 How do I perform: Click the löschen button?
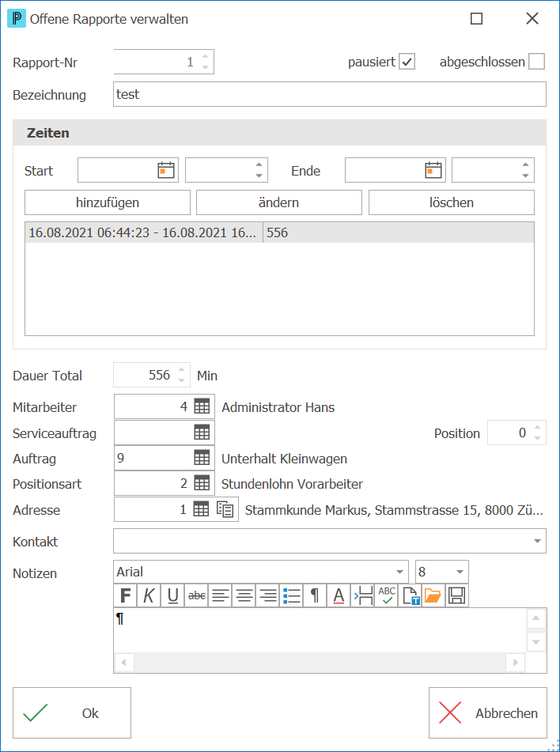(x=452, y=202)
